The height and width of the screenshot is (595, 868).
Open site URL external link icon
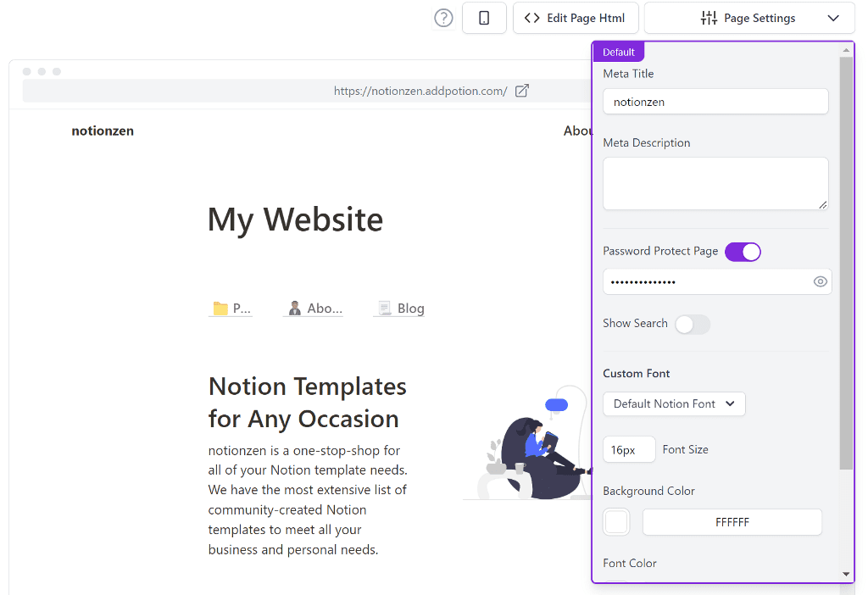tap(522, 91)
